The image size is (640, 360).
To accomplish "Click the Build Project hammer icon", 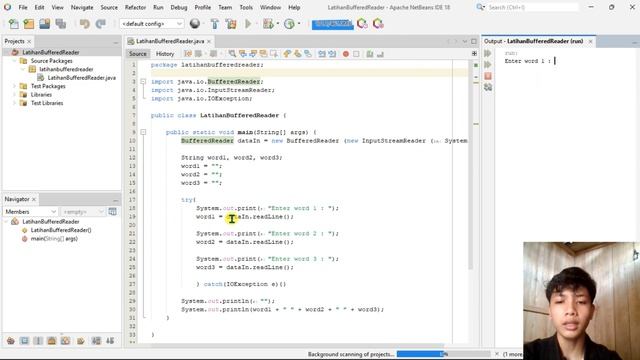I will 215,24.
